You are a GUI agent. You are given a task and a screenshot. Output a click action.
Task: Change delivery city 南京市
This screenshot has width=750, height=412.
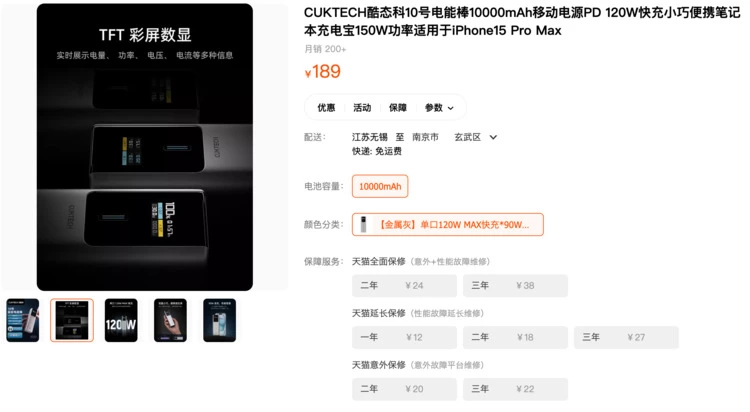(425, 137)
